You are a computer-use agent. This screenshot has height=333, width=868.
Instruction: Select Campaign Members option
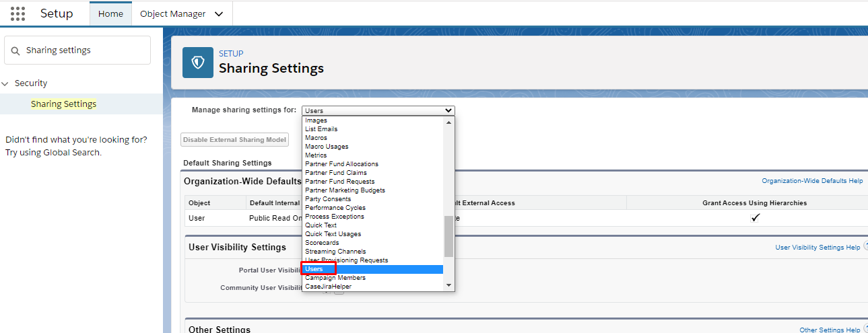click(372, 278)
